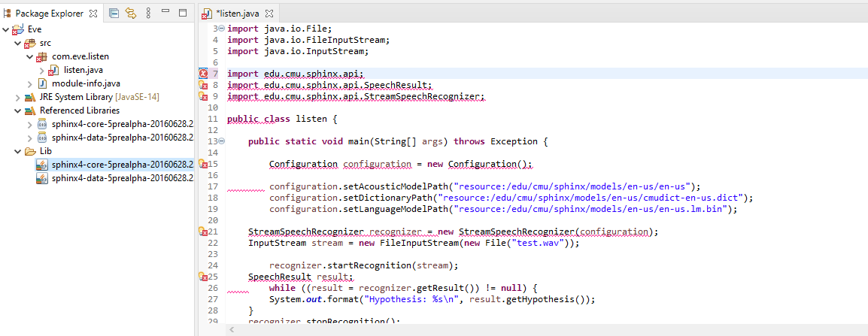This screenshot has height=336, width=868.
Task: Click sphinx4-data jar file icon under Lib
Action: pos(42,177)
